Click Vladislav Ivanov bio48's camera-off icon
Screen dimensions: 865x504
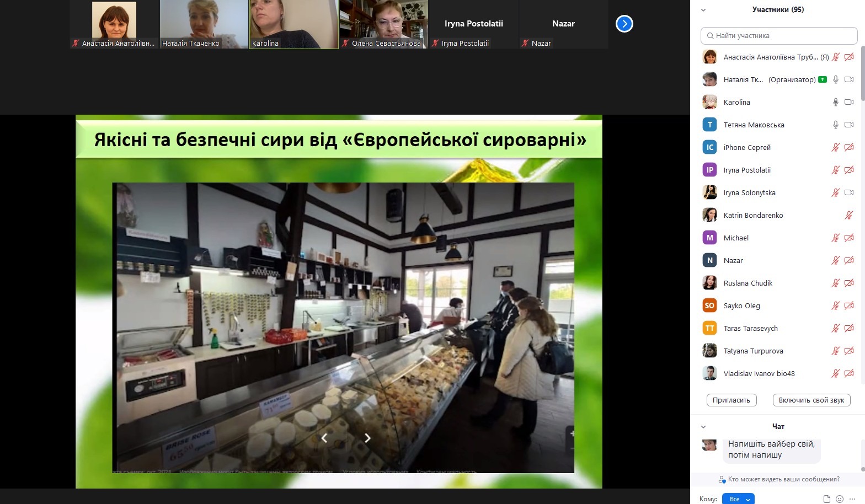[849, 373]
